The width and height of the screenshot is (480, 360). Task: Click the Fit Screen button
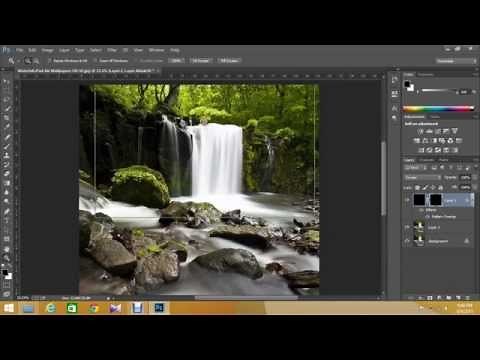pos(200,61)
